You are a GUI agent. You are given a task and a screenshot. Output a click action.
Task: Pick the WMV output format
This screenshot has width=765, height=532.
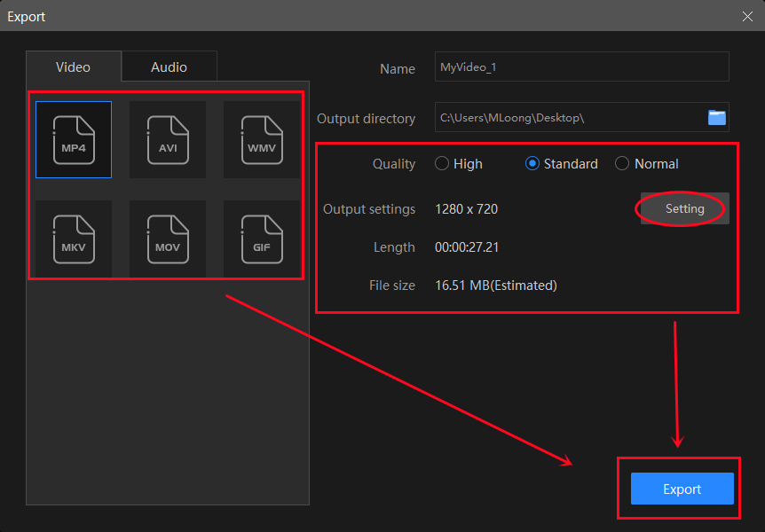click(x=261, y=139)
